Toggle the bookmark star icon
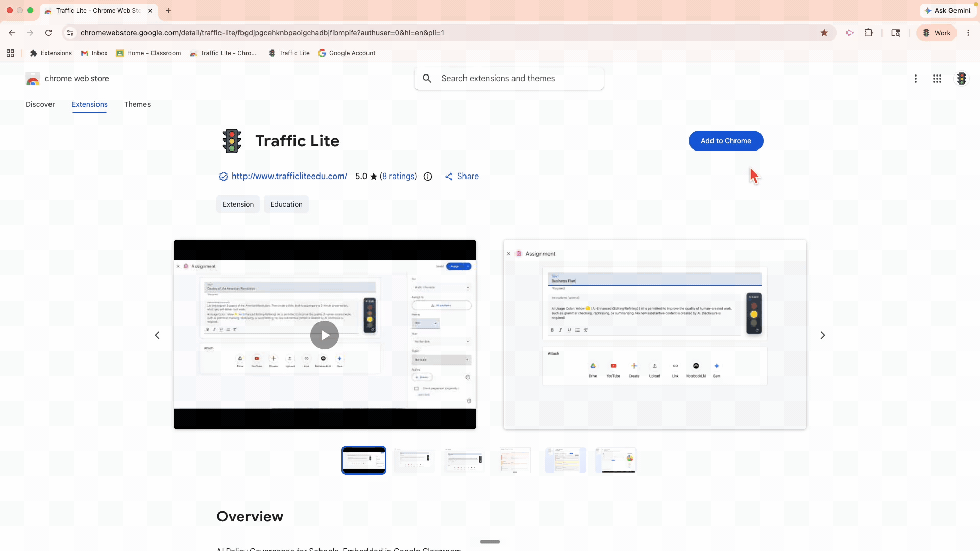This screenshot has height=551, width=980. 824,33
